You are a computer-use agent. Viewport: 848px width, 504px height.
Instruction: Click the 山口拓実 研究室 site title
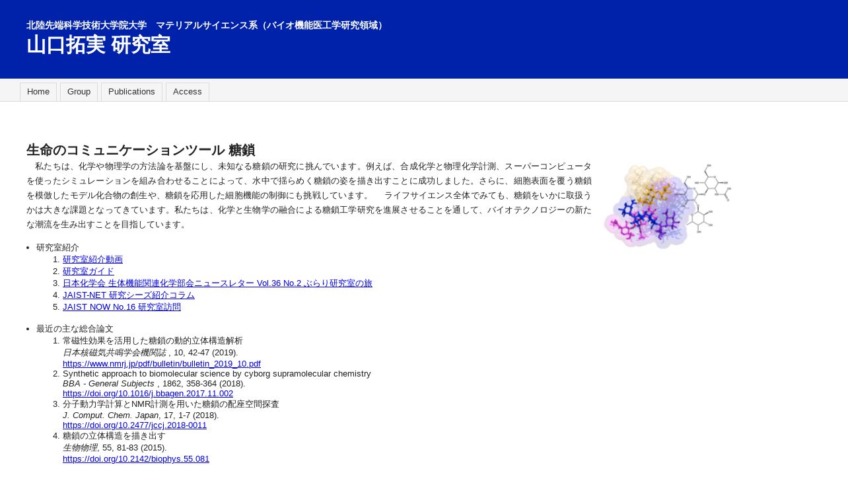98,45
